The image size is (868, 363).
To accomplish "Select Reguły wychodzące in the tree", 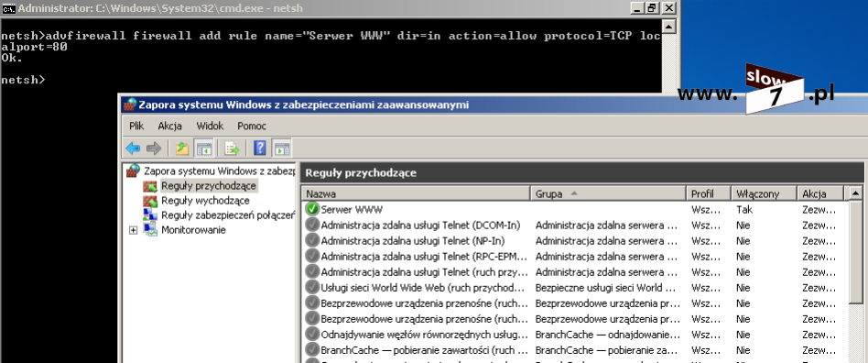I will [x=205, y=201].
